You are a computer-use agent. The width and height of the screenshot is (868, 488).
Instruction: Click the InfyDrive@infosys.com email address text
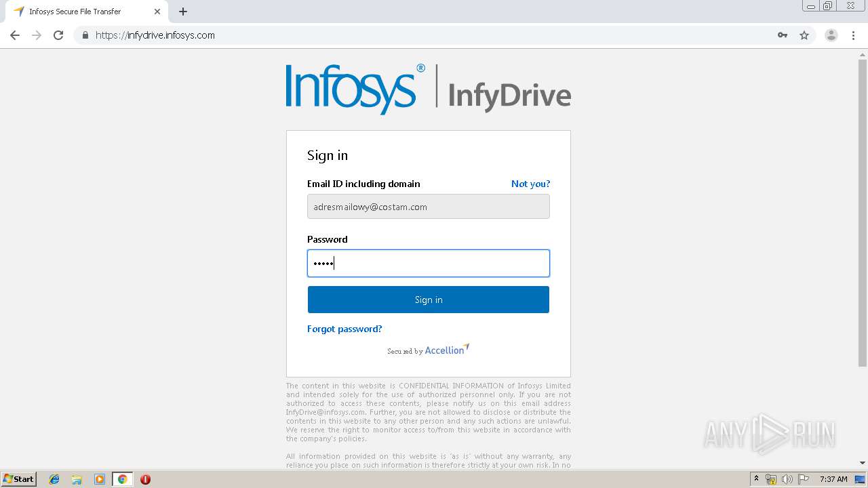(x=326, y=412)
